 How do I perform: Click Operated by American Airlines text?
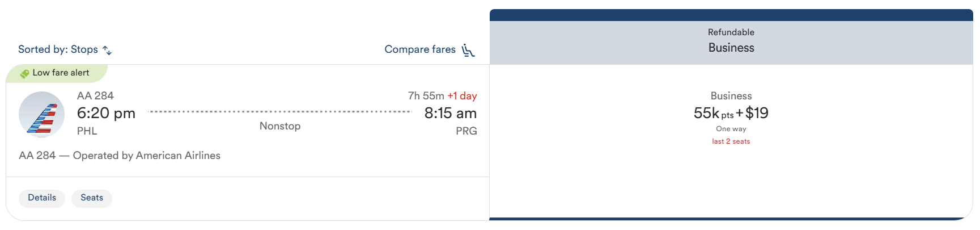coord(146,156)
